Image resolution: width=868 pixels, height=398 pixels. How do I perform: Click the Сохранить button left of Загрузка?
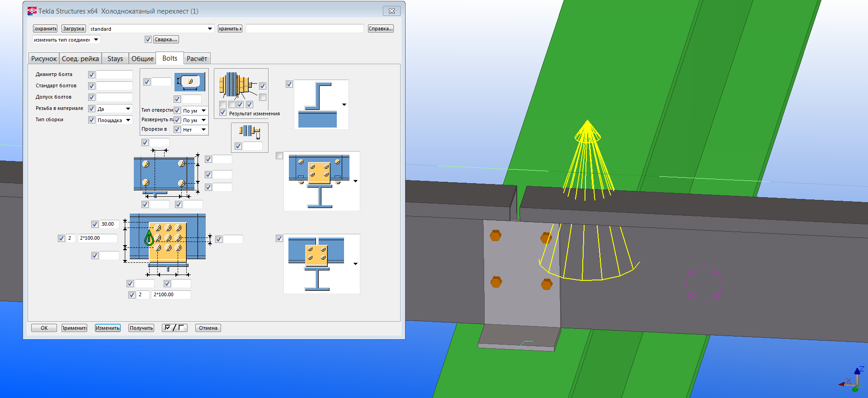pyautogui.click(x=45, y=28)
